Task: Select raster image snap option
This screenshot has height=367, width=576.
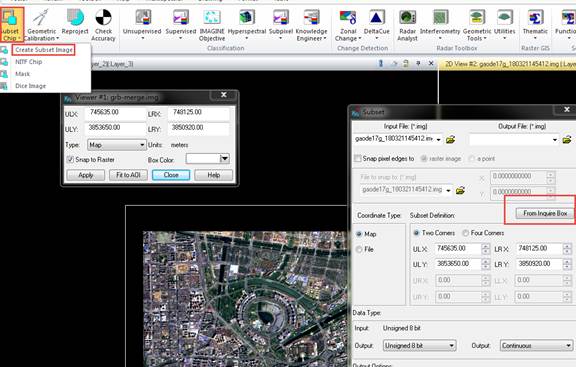Action: 424,158
